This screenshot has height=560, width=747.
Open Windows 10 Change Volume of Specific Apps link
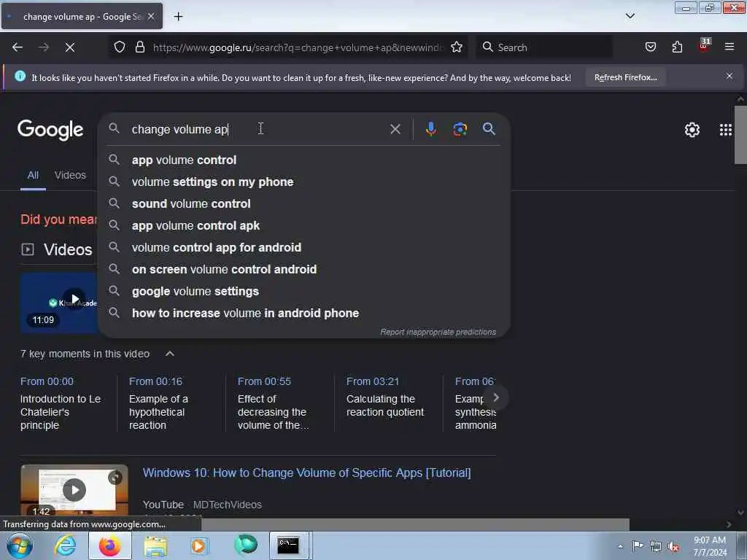click(x=307, y=472)
